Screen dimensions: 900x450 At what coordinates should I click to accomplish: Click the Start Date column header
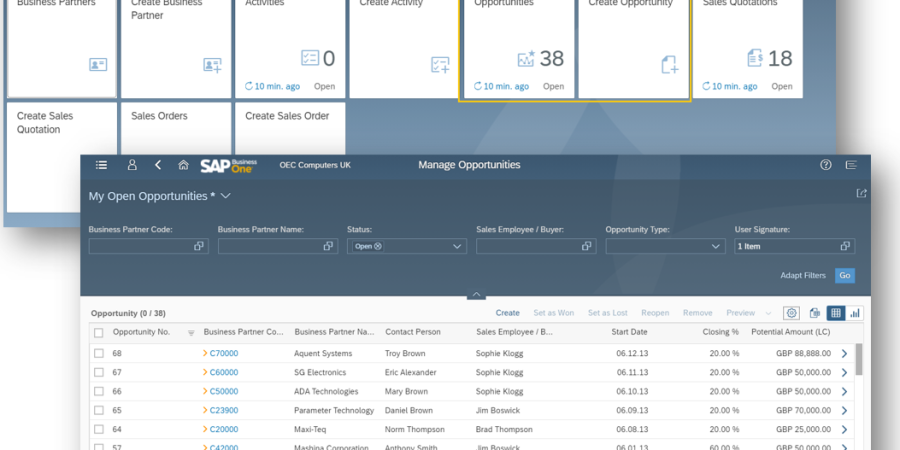pos(630,332)
